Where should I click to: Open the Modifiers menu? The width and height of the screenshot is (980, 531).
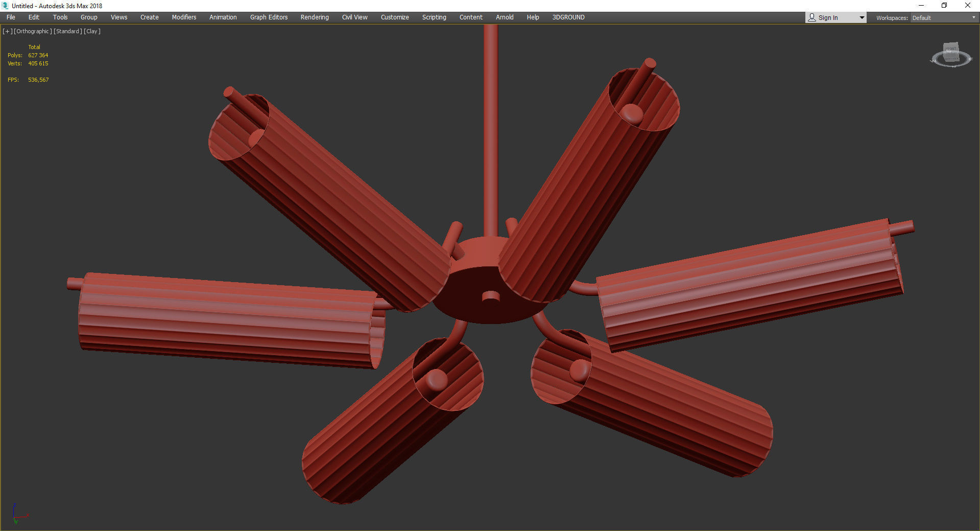[x=184, y=17]
